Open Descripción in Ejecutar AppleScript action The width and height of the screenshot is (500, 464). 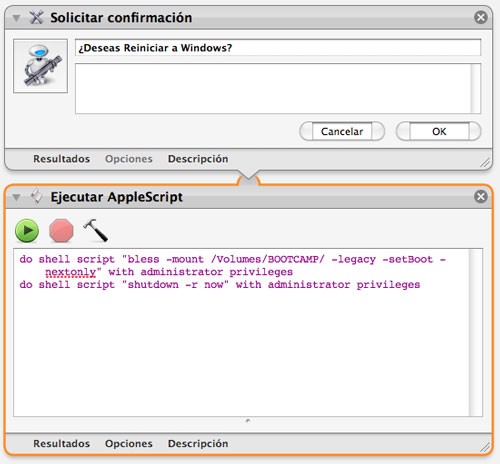click(x=198, y=444)
